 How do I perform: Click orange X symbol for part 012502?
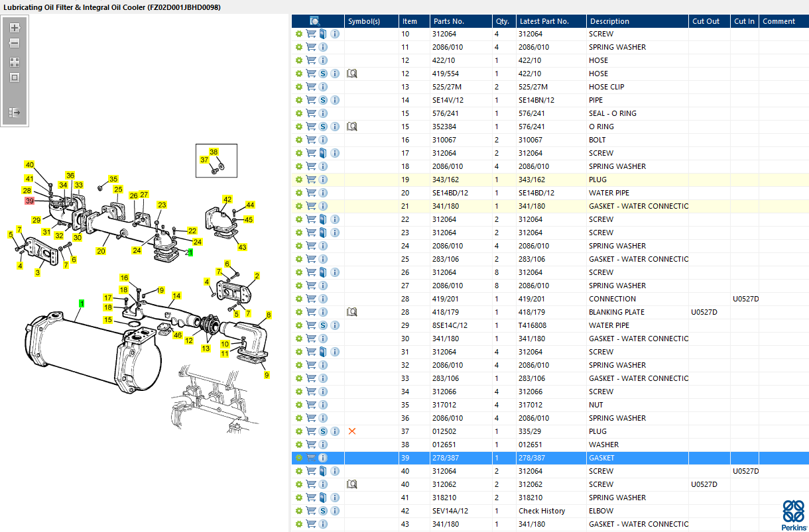[x=352, y=431]
